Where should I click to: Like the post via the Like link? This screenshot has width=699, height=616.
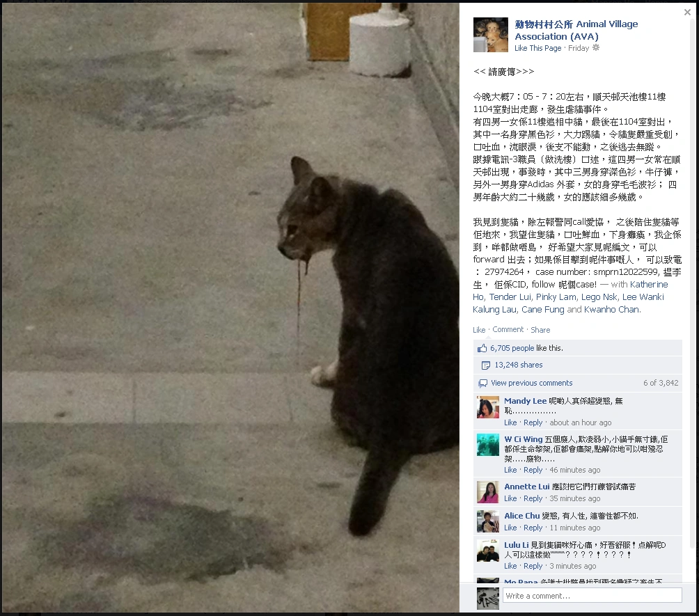pyautogui.click(x=479, y=330)
